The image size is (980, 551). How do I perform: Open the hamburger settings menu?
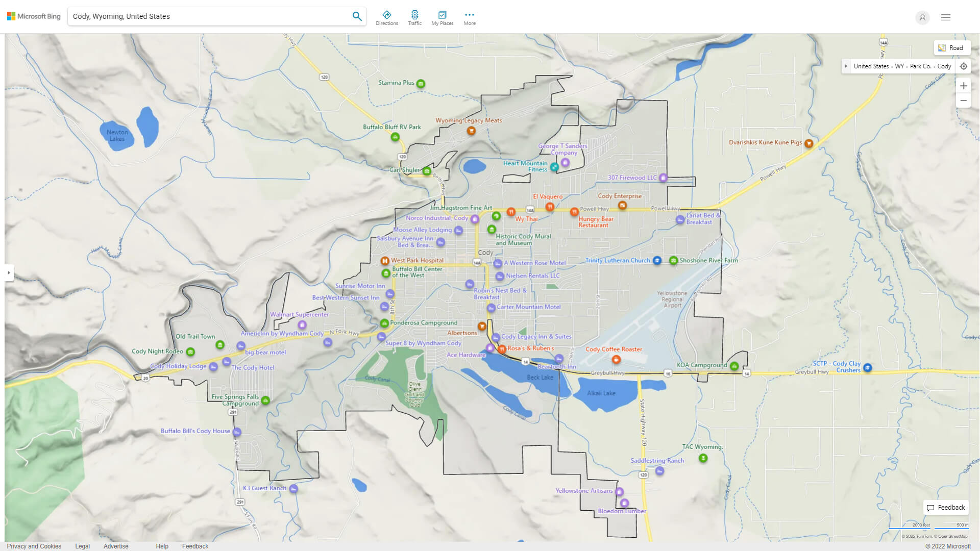click(x=945, y=17)
